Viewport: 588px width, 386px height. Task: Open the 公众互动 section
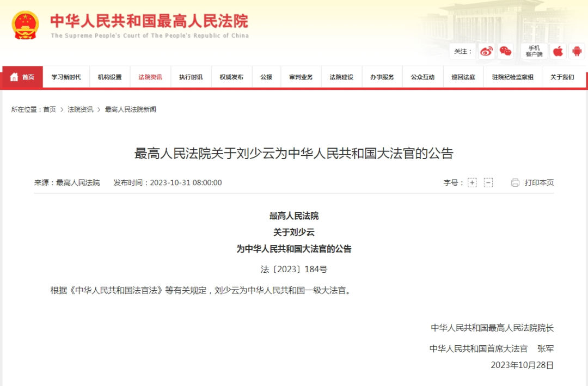point(422,77)
